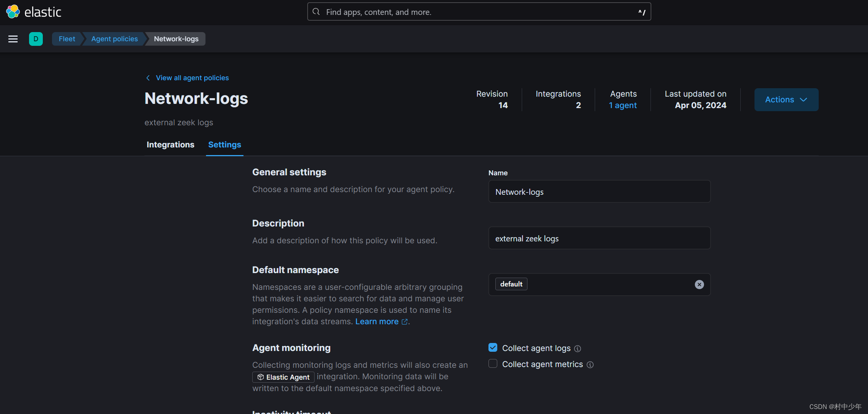The image size is (868, 414).
Task: Click the keyboard shortcut hint in search
Action: pyautogui.click(x=642, y=12)
